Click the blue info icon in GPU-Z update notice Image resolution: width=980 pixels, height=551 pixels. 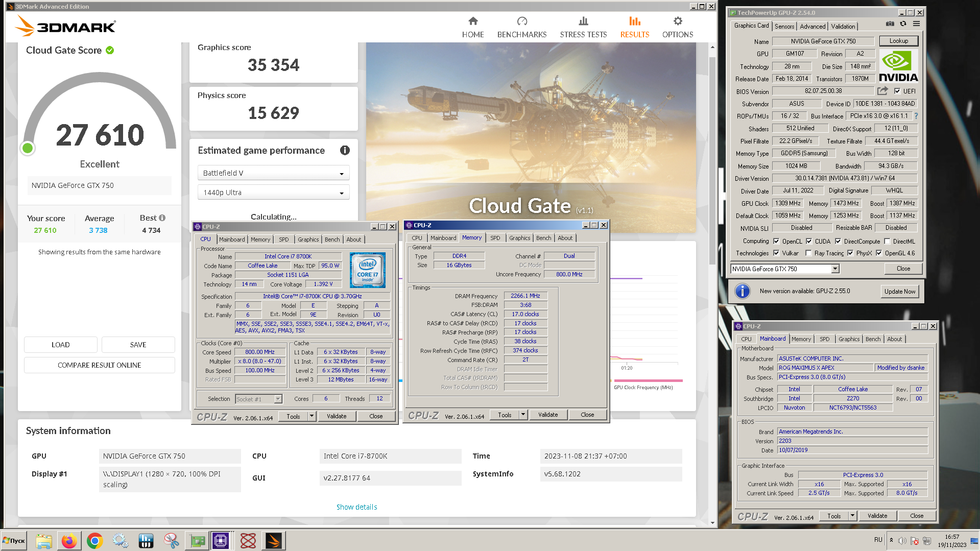pyautogui.click(x=743, y=291)
